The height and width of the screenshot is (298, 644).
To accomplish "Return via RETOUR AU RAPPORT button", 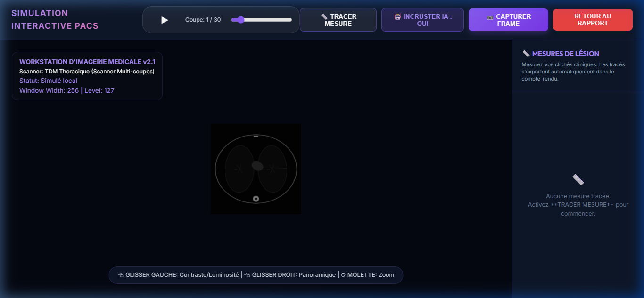I will pyautogui.click(x=593, y=20).
